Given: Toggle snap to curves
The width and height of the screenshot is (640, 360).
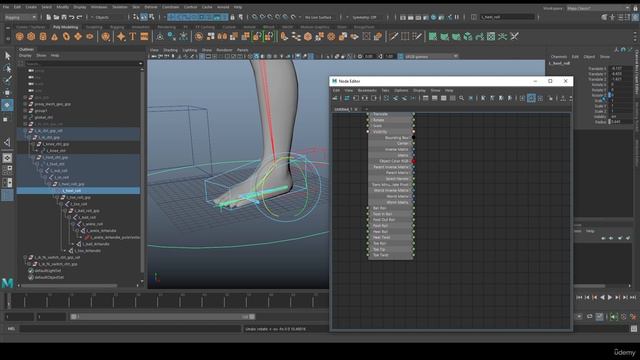Looking at the screenshot, I should click(x=262, y=17).
